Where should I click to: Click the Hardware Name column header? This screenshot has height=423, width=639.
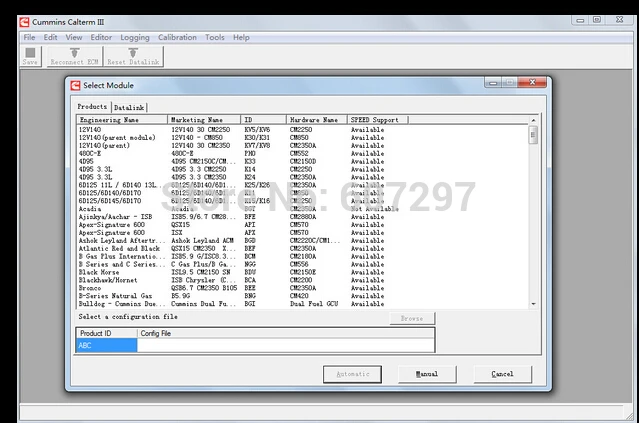click(317, 120)
